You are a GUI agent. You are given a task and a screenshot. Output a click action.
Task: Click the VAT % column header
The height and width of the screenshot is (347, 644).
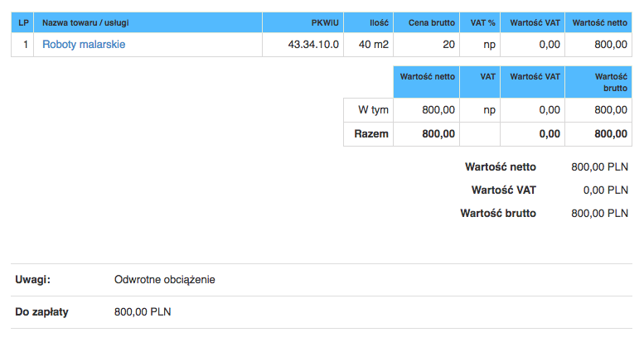480,22
